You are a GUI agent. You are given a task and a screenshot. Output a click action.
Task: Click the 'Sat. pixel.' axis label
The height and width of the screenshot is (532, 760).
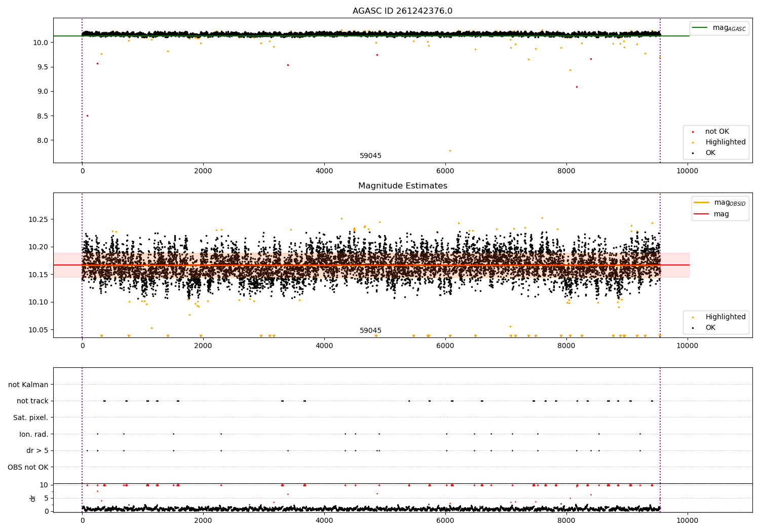pyautogui.click(x=31, y=417)
